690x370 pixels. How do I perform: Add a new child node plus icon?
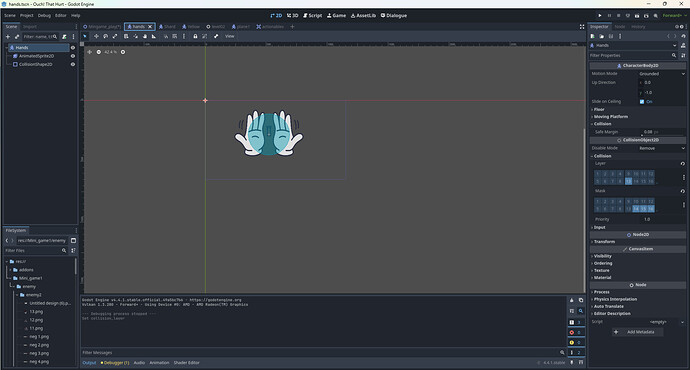(x=7, y=37)
